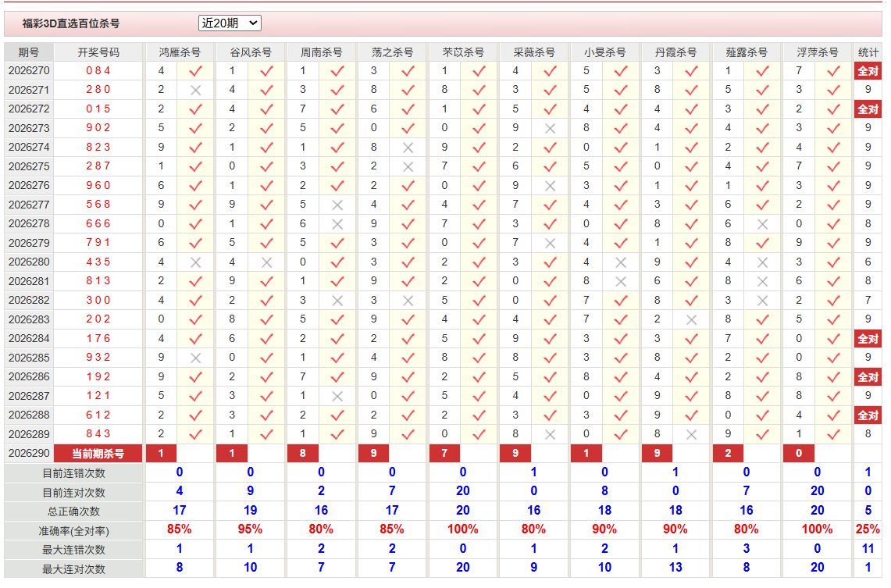Select period number 2026270
The width and height of the screenshot is (891, 588).
point(29,71)
